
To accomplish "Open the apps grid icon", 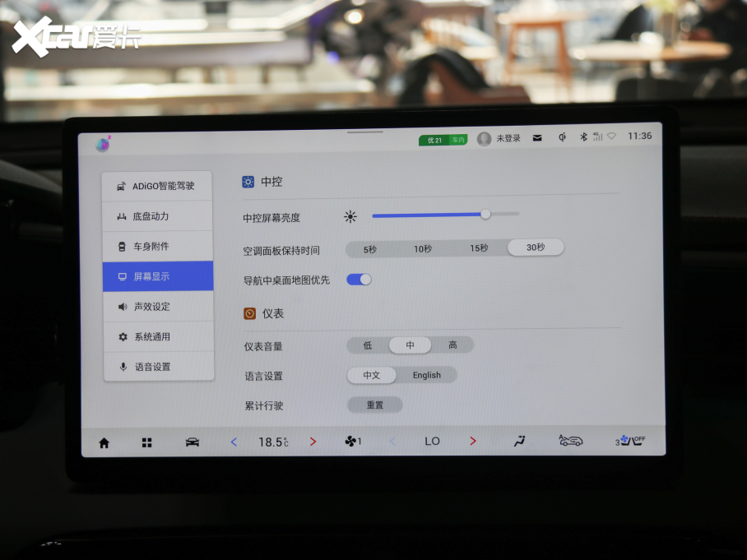I will click(146, 442).
